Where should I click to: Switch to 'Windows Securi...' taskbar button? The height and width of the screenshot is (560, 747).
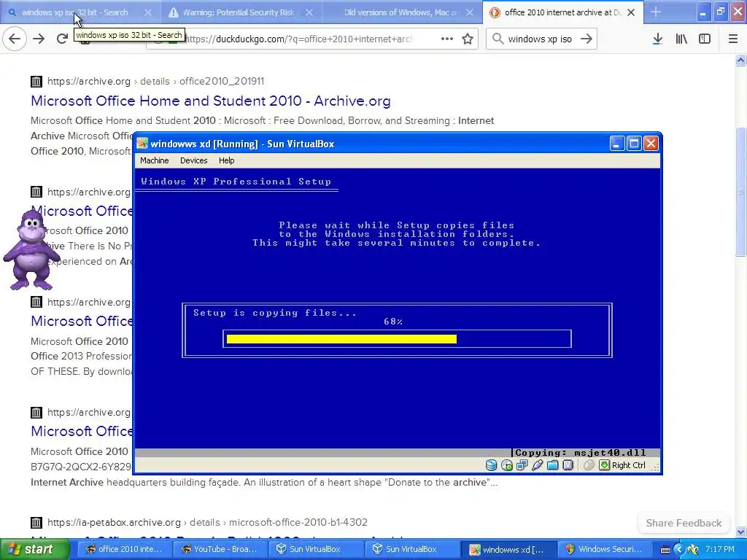click(605, 550)
